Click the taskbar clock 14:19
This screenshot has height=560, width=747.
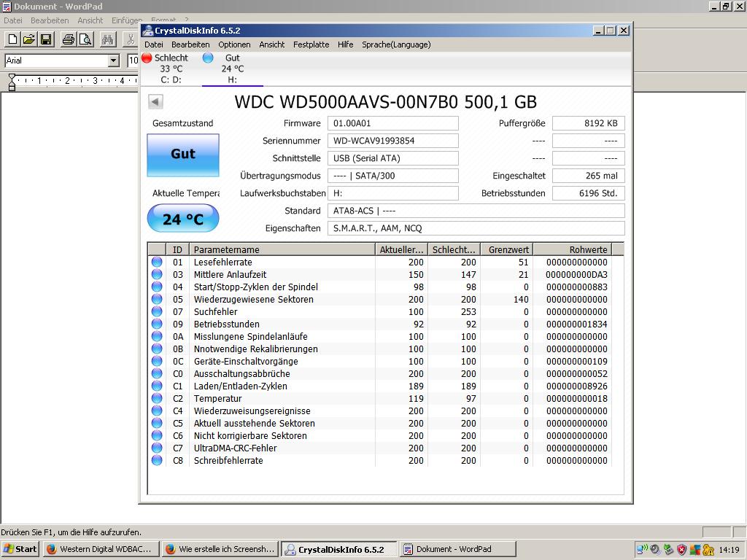(x=729, y=550)
